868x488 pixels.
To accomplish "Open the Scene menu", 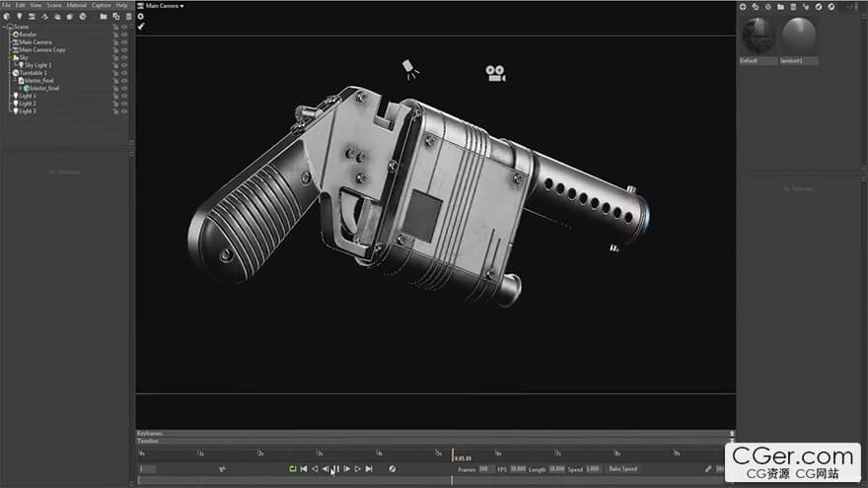I will 54,5.
